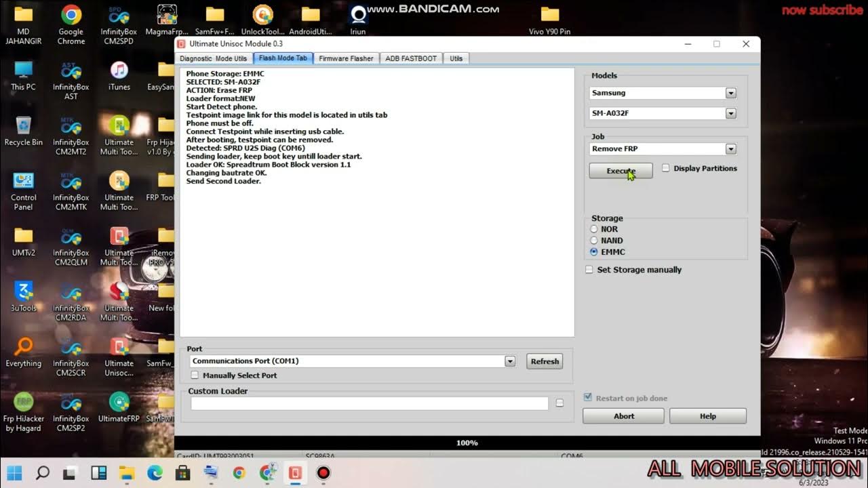Switch to Diagnostic Mode Utils tab

(213, 58)
